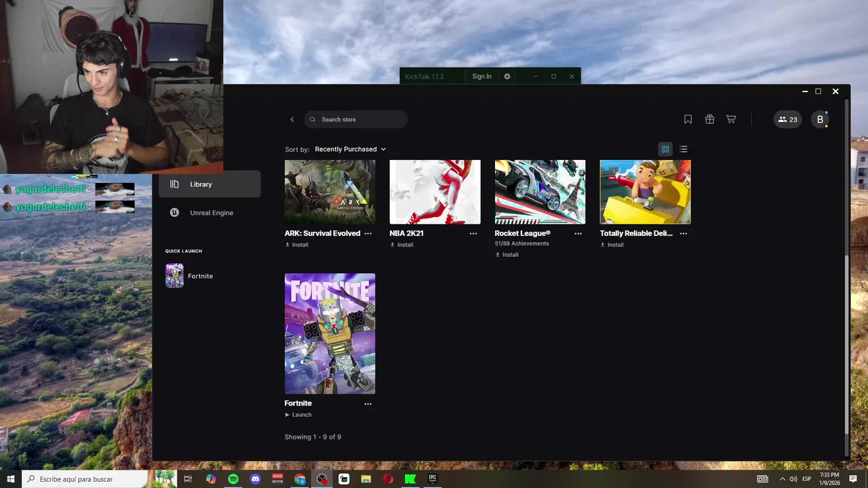Open the white robot-face taskbar app
The image size is (868, 488).
point(344,479)
